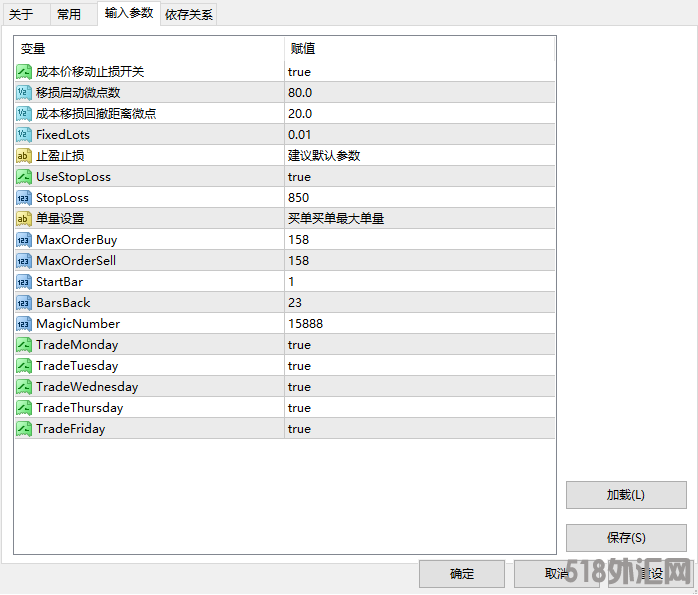Click the ab string icon beside 单量设置
Image resolution: width=698 pixels, height=595 pixels.
click(x=24, y=219)
